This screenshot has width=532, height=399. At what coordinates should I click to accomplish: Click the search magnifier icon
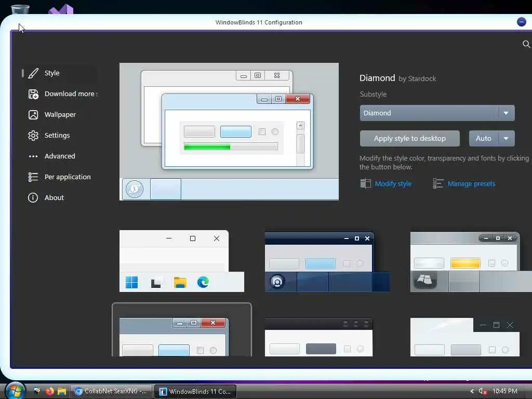[x=526, y=44]
